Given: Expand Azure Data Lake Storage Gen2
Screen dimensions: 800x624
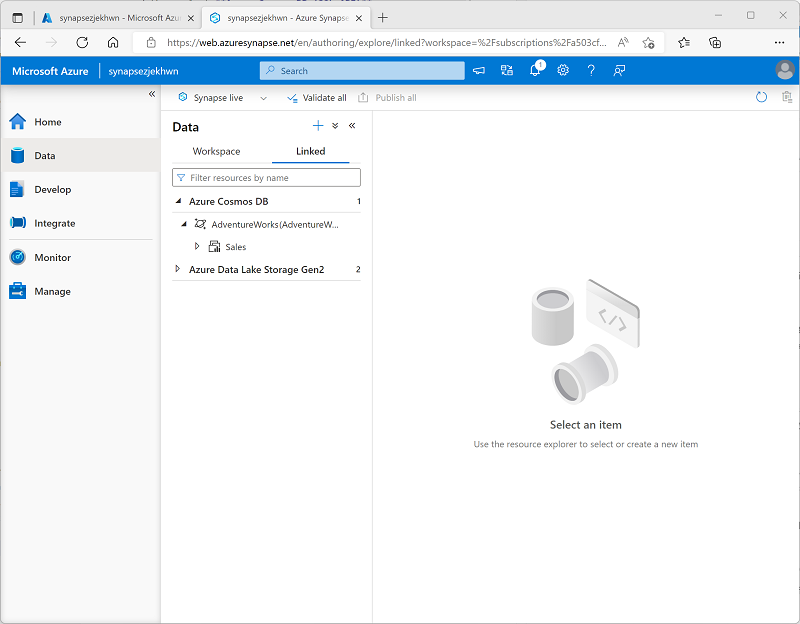Looking at the screenshot, I should tap(177, 269).
